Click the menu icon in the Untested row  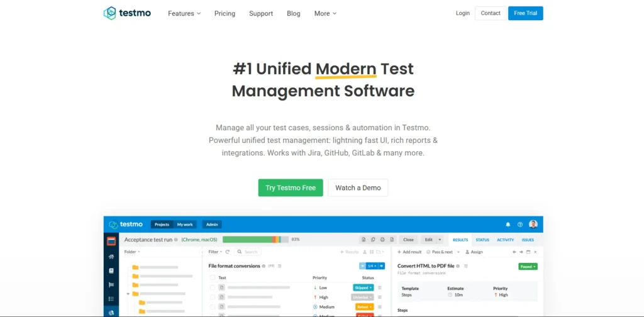[379, 298]
